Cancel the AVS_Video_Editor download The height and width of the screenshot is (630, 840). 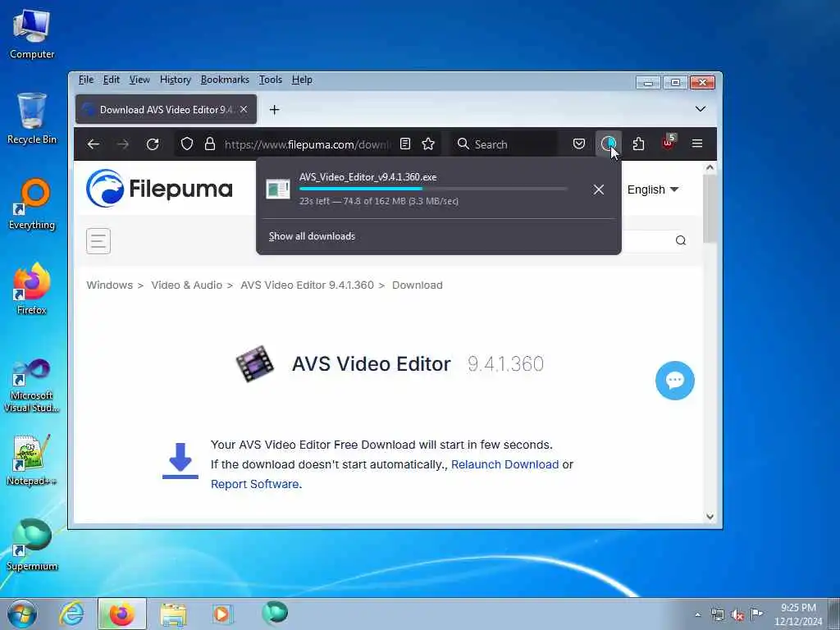pos(598,189)
